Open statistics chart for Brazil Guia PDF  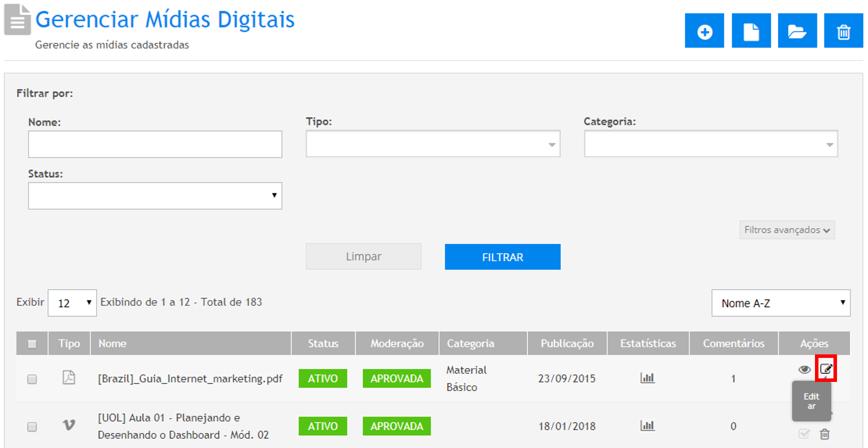pos(647,378)
